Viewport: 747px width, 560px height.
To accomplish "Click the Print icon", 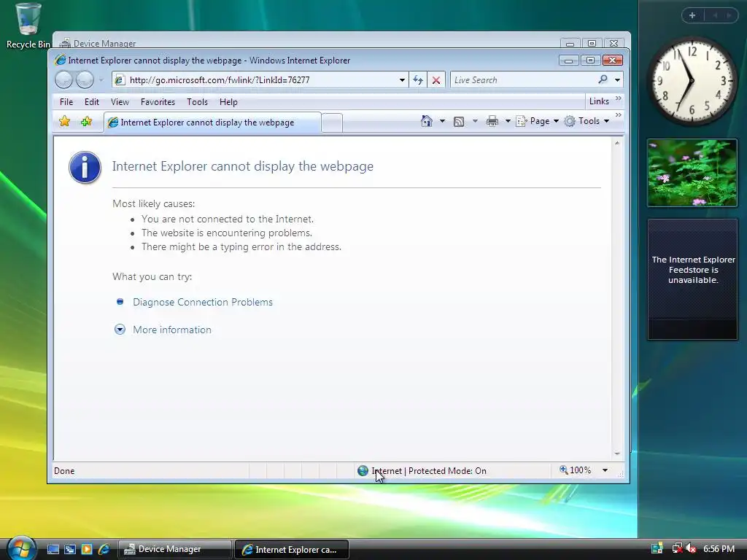I will point(492,122).
